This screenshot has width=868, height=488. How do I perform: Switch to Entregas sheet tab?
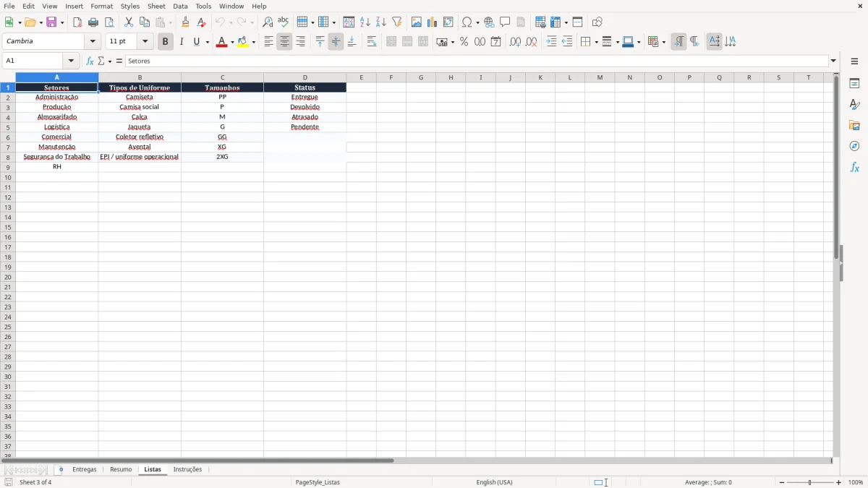85,470
